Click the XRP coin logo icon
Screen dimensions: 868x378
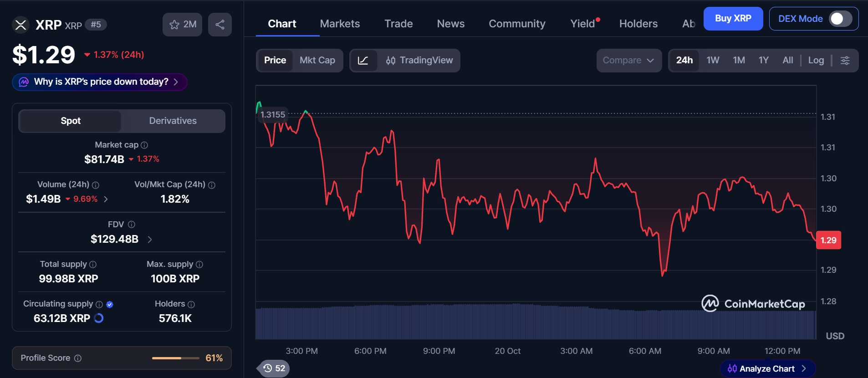[x=20, y=25]
